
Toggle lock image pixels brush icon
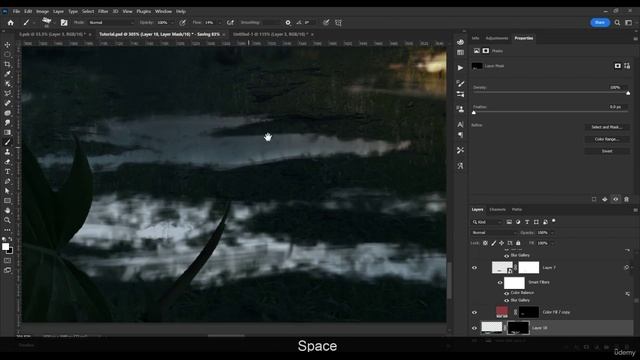[493, 243]
